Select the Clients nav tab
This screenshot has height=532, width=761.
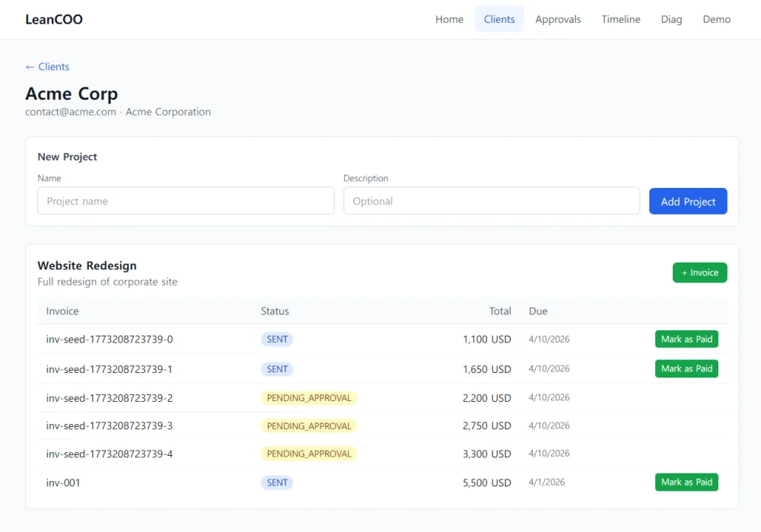point(499,20)
